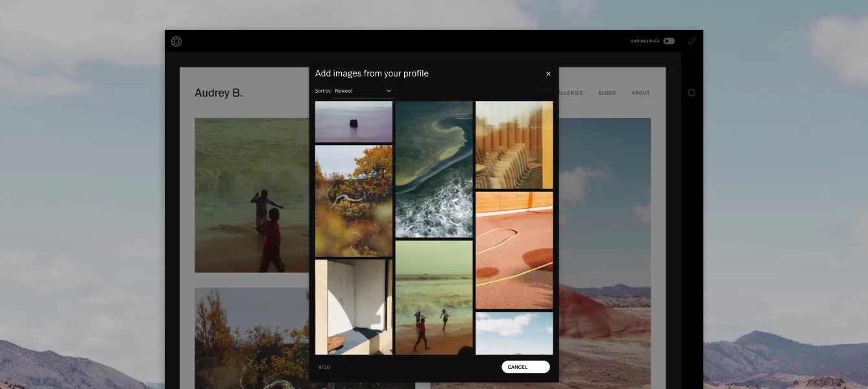Click the Add images from your profile heading
Image resolution: width=868 pixels, height=389 pixels.
click(372, 74)
